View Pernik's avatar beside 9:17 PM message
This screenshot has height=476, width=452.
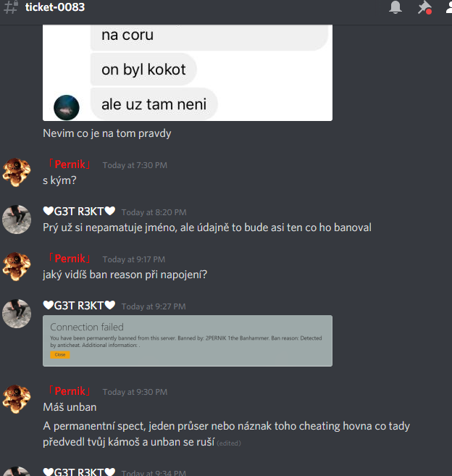pos(17,266)
